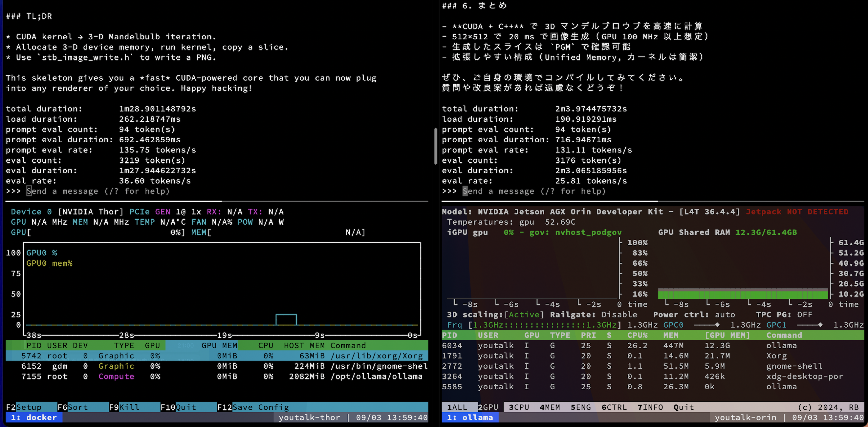Click jtop Command column header

tap(784, 335)
